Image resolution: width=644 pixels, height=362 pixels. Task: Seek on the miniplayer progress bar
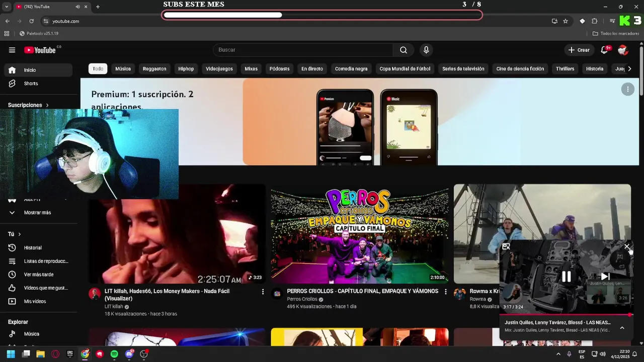tap(566, 315)
